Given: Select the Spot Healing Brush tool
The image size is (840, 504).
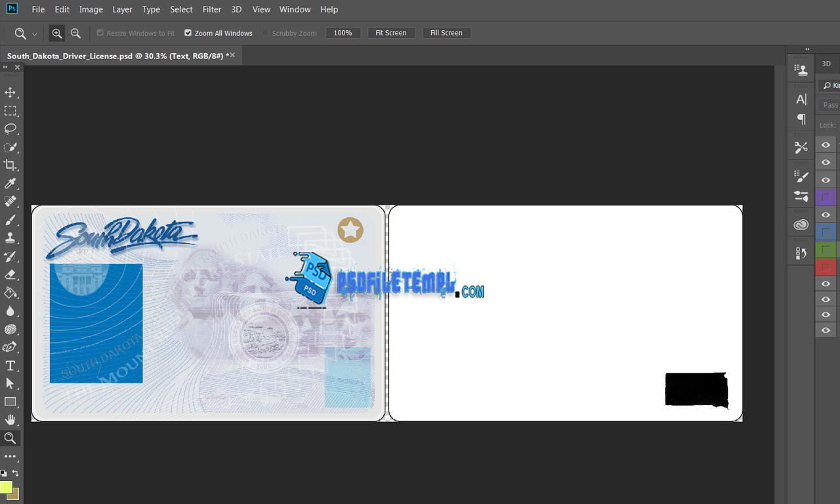Looking at the screenshot, I should point(10,201).
